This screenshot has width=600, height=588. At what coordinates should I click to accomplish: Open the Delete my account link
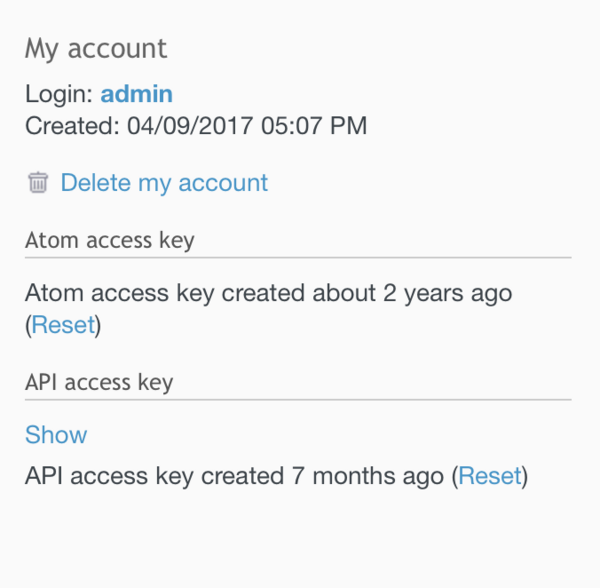(164, 183)
